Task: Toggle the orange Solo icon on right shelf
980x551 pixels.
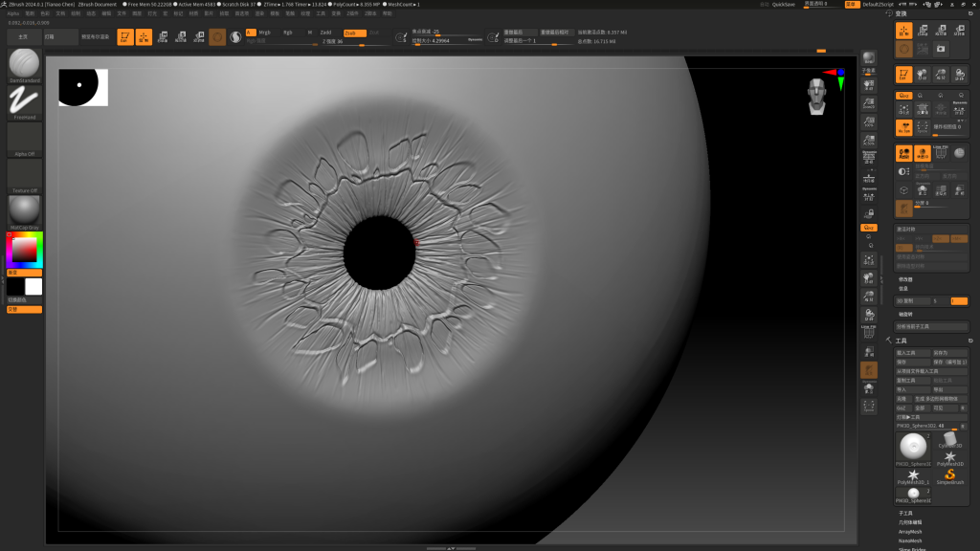Action: tap(869, 370)
